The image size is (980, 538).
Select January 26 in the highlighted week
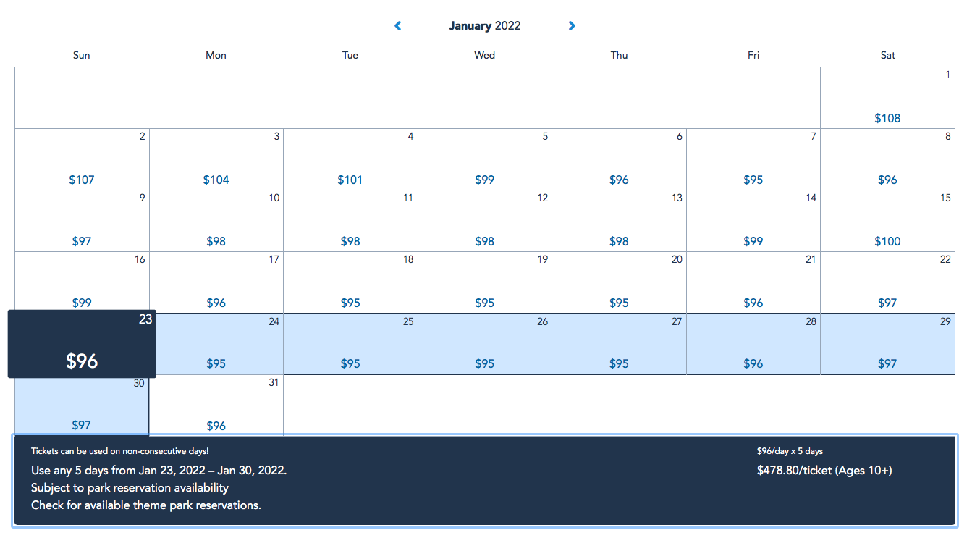[x=485, y=345]
